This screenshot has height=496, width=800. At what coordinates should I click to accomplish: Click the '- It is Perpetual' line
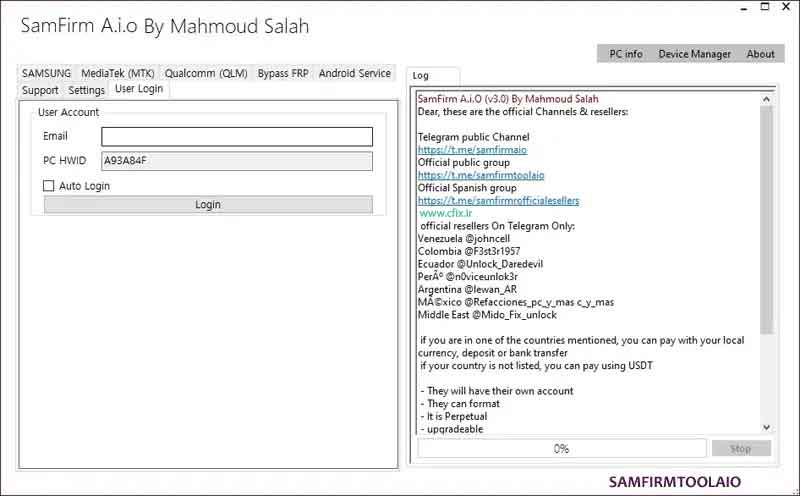[454, 416]
